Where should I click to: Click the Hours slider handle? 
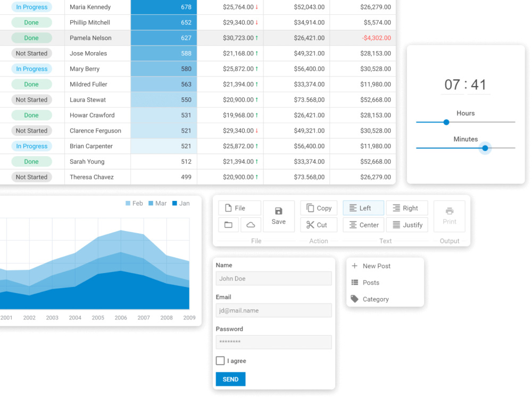click(446, 122)
